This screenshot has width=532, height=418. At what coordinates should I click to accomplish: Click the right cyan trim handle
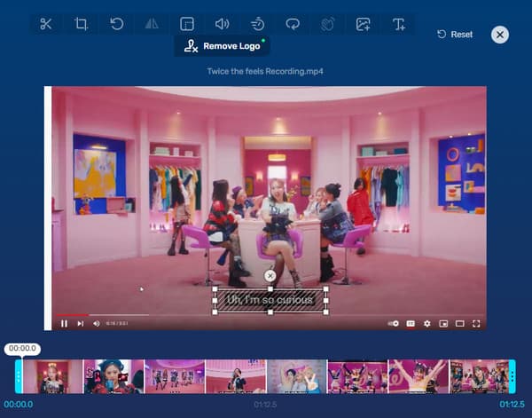[512, 376]
